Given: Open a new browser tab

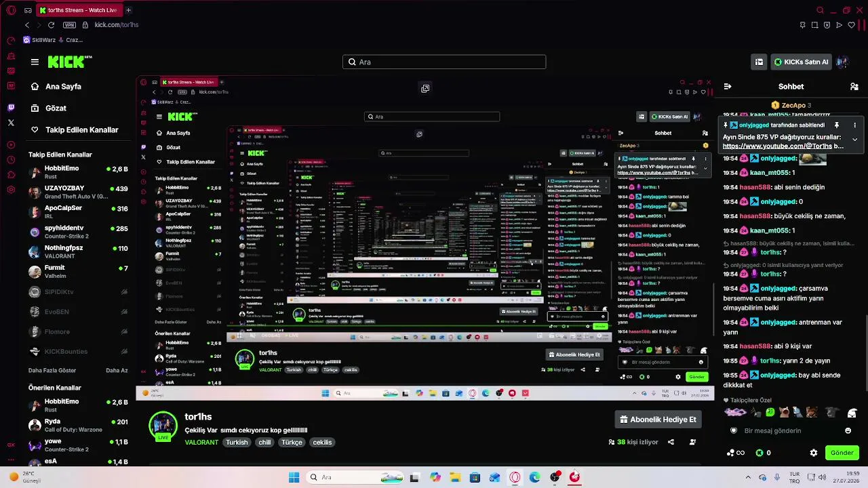Looking at the screenshot, I should (128, 10).
